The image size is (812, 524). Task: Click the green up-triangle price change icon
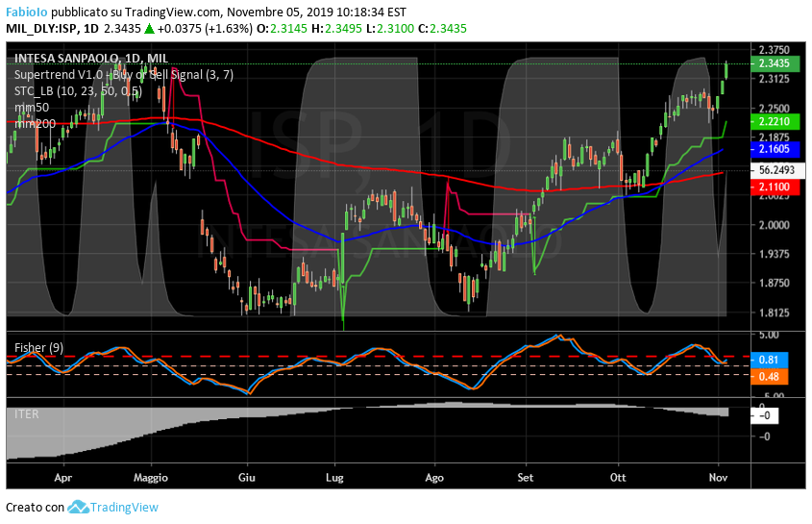coord(150,30)
